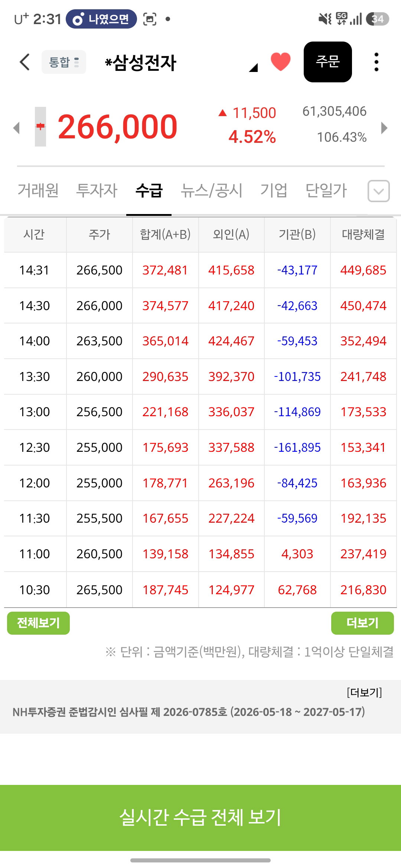Switch to the 투자자 tab

[97, 190]
